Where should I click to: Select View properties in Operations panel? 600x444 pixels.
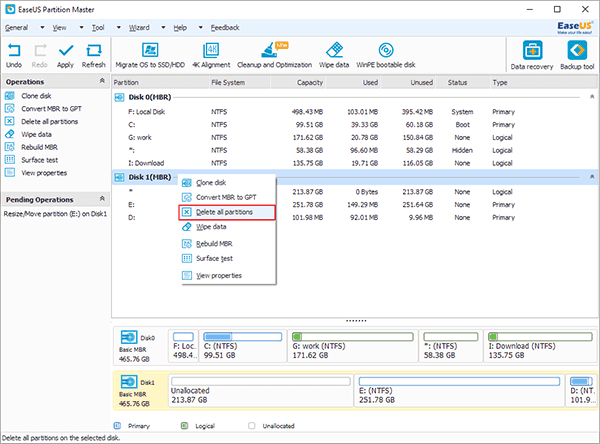pos(44,173)
